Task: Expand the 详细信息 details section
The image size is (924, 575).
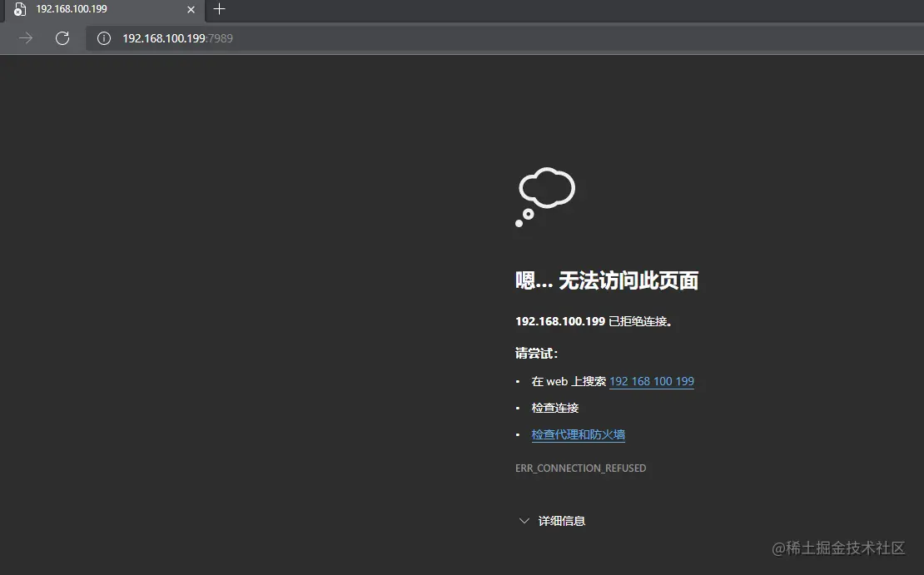Action: coord(552,521)
